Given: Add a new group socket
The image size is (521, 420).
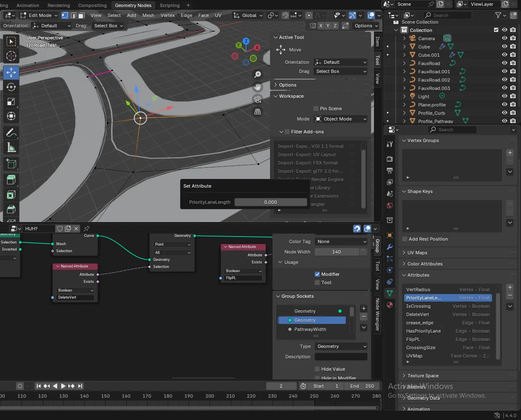Looking at the screenshot, I should pyautogui.click(x=364, y=308).
